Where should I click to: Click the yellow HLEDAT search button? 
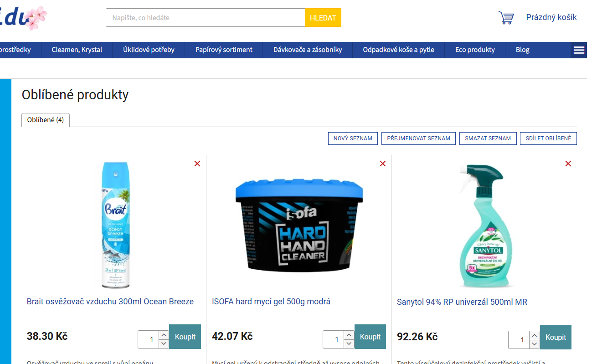323,18
